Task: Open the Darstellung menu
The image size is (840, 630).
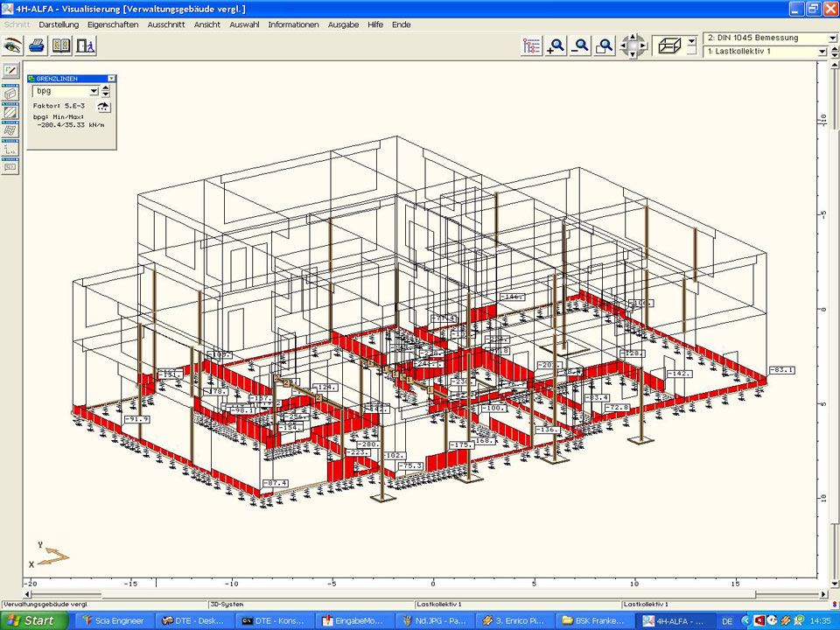Action: [x=59, y=24]
